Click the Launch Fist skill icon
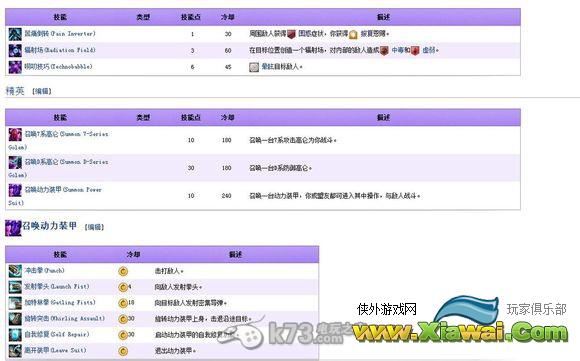 point(15,287)
